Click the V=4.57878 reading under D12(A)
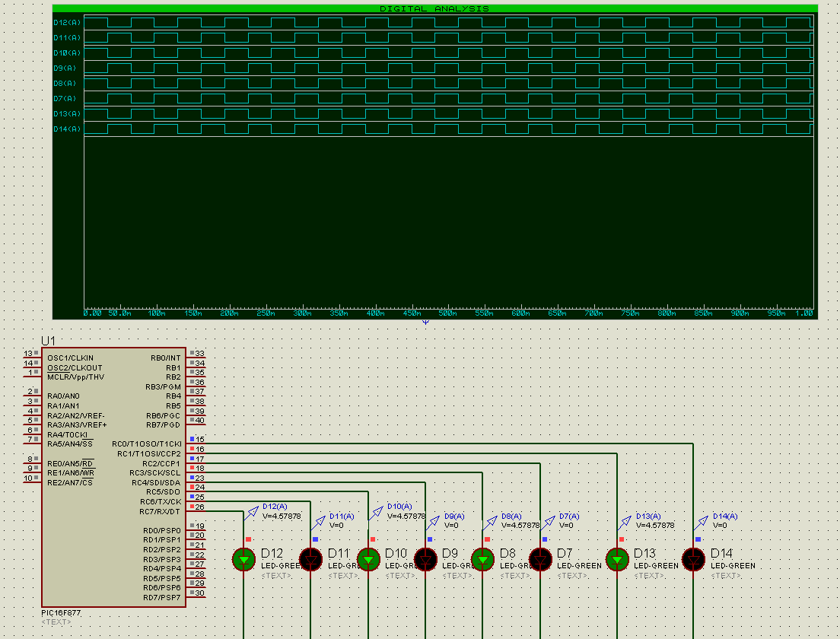Screen dimensions: 840x639 tap(282, 517)
